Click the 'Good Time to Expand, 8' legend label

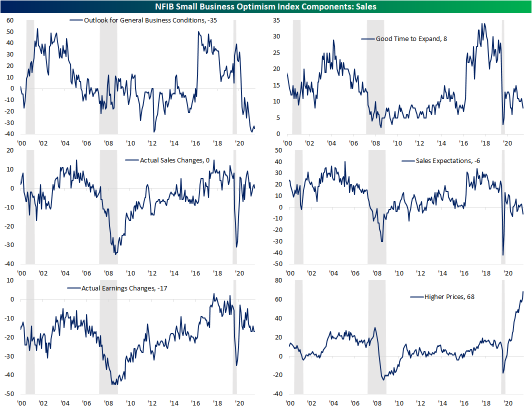407,38
